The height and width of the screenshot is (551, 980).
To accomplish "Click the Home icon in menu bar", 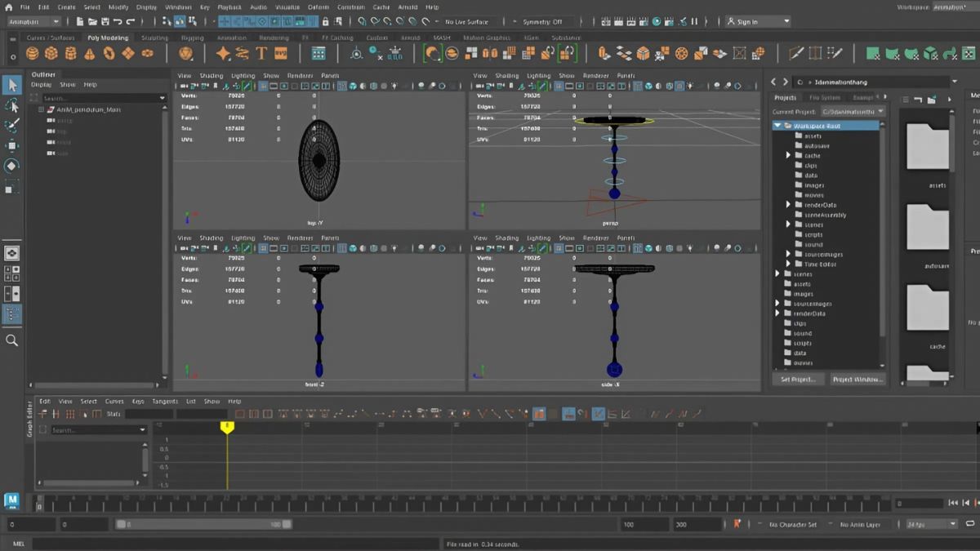I will click(x=8, y=7).
